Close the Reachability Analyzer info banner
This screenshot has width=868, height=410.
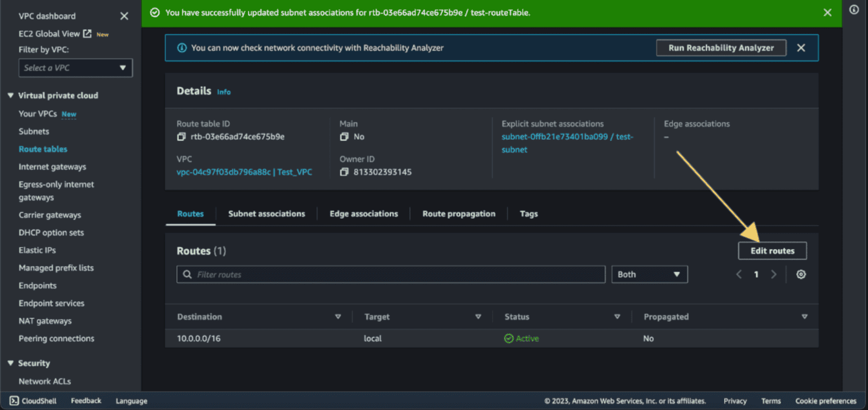pyautogui.click(x=801, y=48)
